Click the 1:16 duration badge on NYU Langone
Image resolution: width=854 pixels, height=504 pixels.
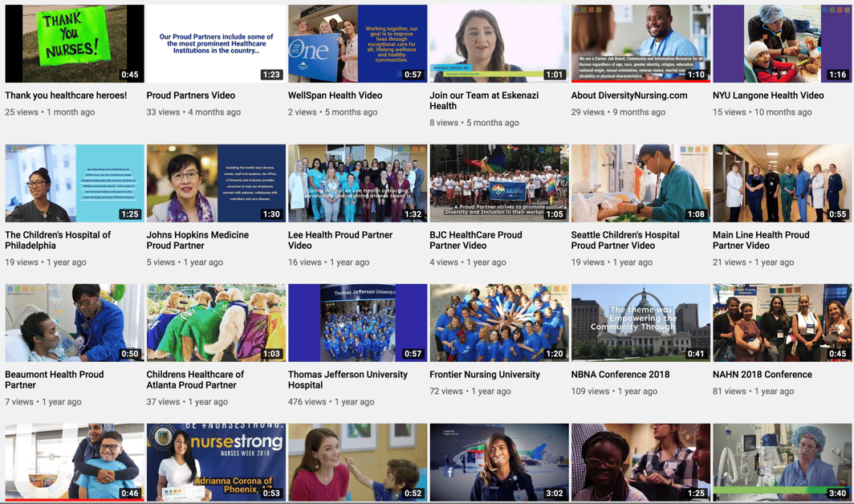(x=838, y=75)
